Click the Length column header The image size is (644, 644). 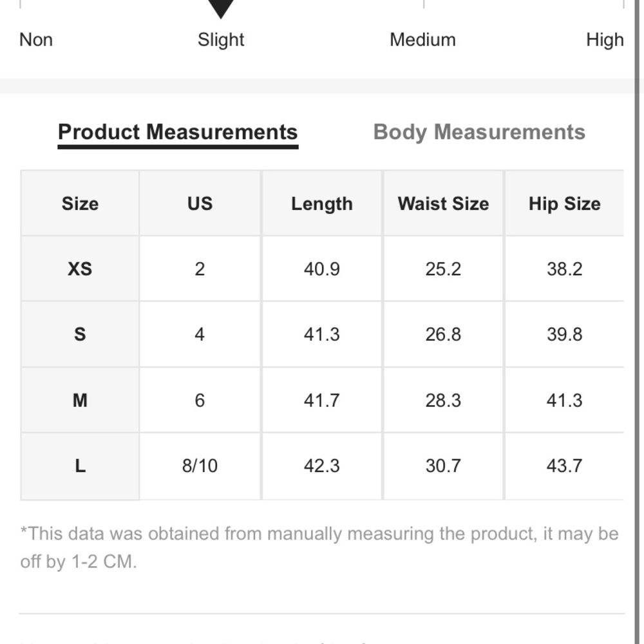pyautogui.click(x=322, y=204)
